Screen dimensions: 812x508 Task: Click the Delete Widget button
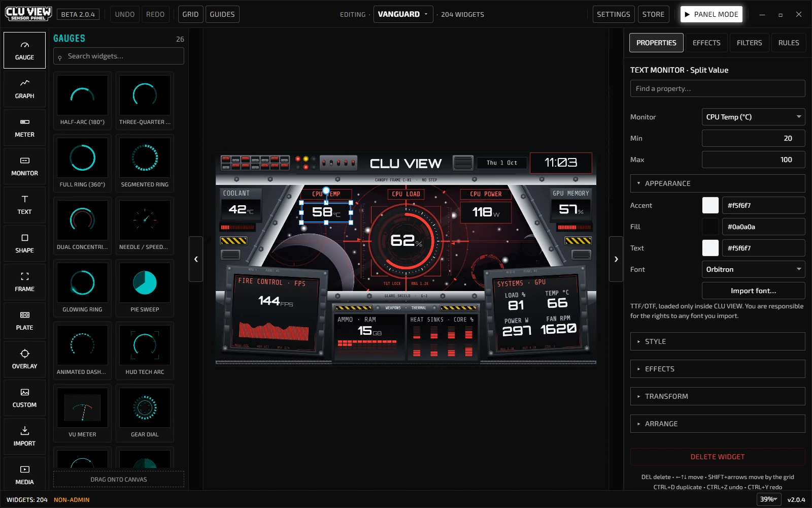pyautogui.click(x=718, y=457)
